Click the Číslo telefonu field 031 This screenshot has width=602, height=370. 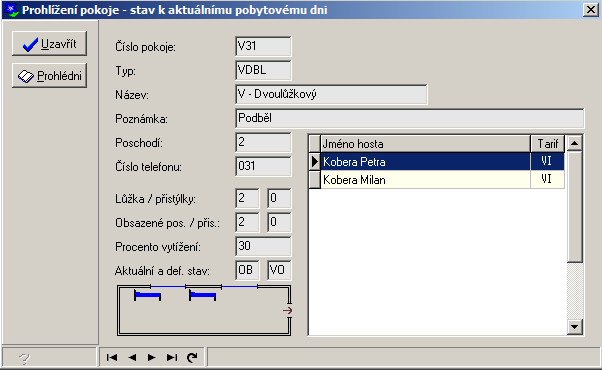(x=263, y=166)
